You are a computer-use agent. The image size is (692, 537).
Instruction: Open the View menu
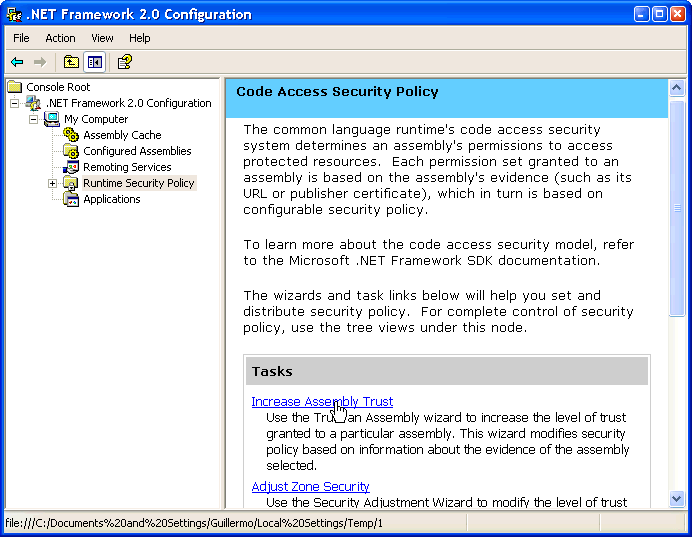click(102, 38)
